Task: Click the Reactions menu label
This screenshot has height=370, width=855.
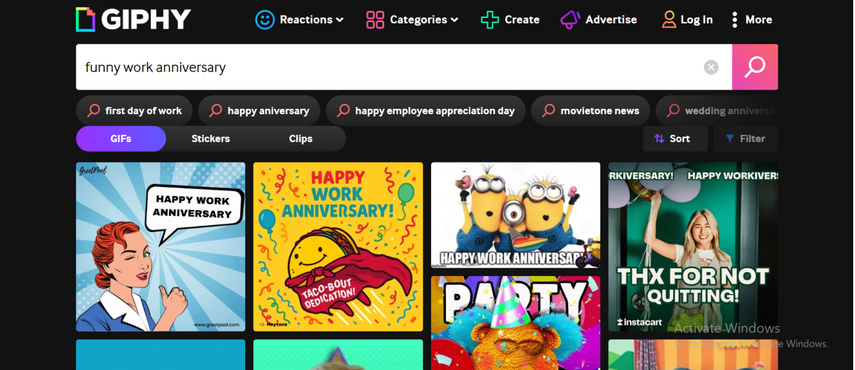Action: point(306,20)
